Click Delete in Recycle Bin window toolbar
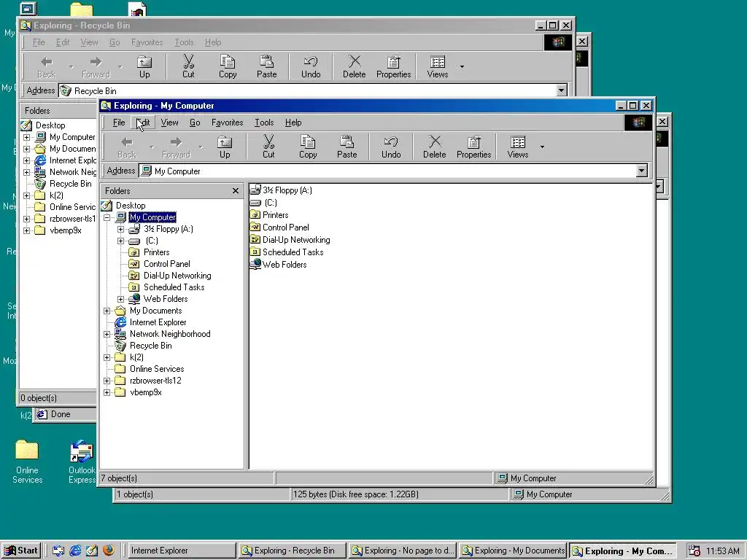747x560 pixels. [355, 66]
